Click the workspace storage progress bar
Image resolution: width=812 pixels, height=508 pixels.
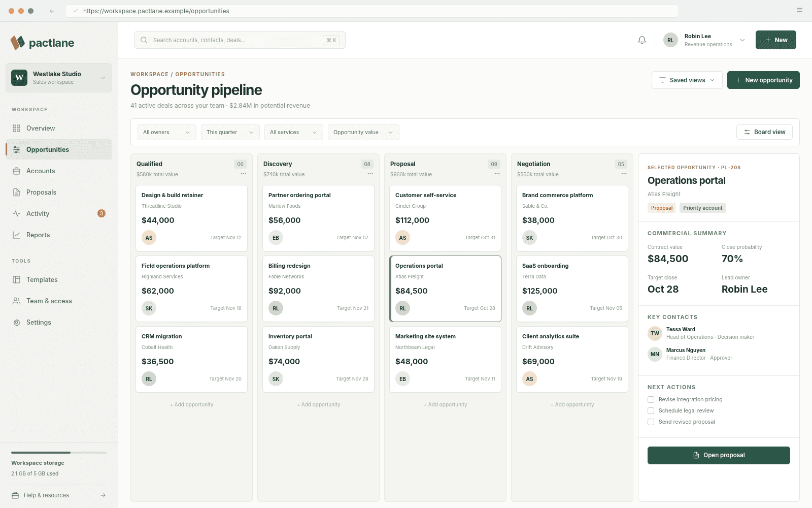click(59, 452)
